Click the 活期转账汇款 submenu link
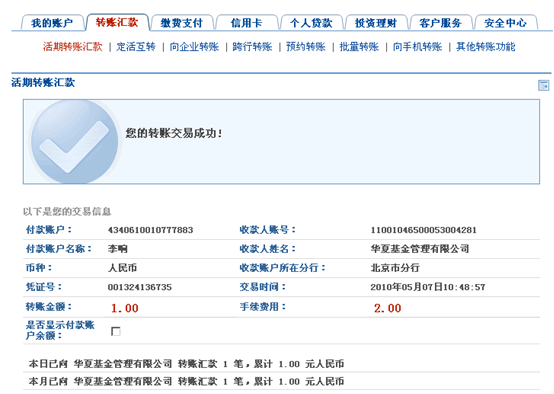Viewport: 554px width, 394px height. click(72, 47)
